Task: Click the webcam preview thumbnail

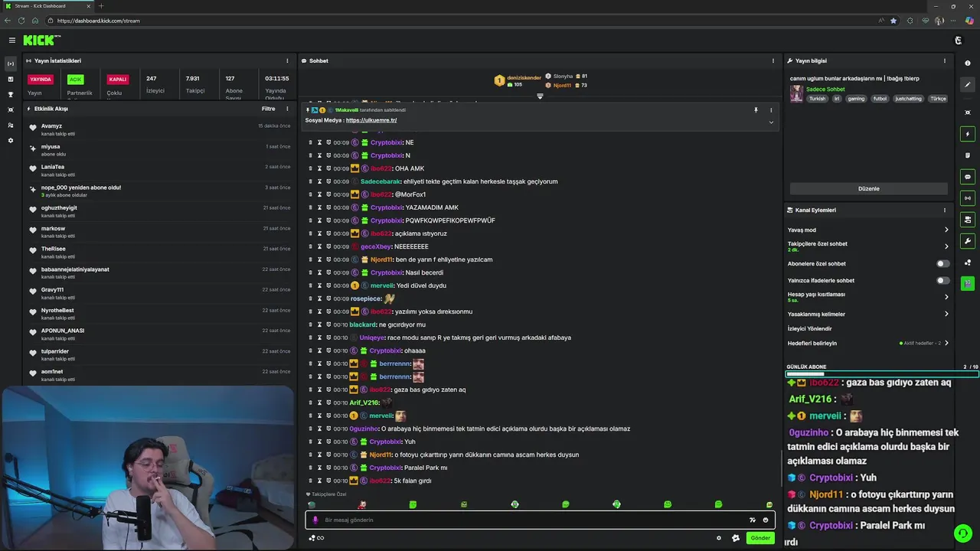Action: [x=147, y=468]
